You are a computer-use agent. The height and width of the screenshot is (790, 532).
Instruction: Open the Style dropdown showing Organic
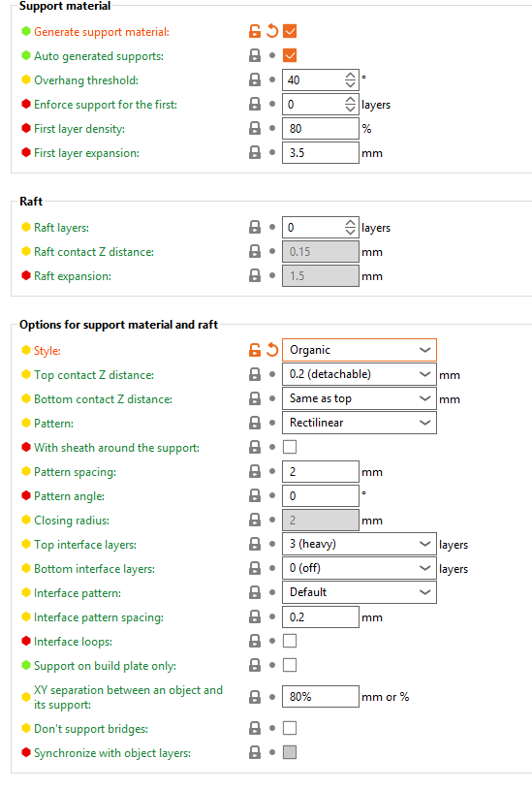point(360,350)
